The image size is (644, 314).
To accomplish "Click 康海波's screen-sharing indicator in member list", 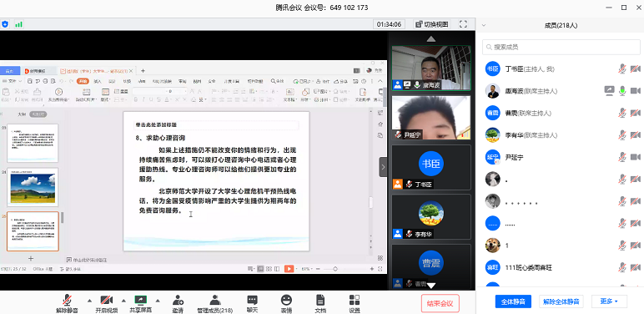I will 610,91.
